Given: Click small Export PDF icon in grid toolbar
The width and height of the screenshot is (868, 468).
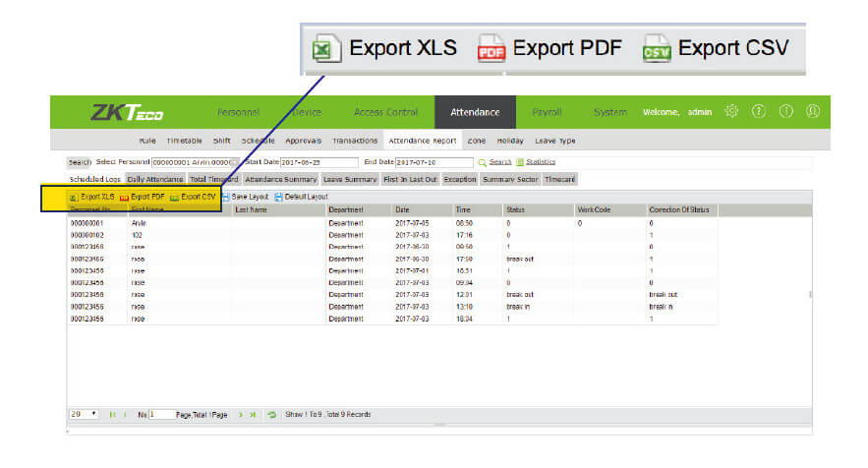Looking at the screenshot, I should click(124, 197).
